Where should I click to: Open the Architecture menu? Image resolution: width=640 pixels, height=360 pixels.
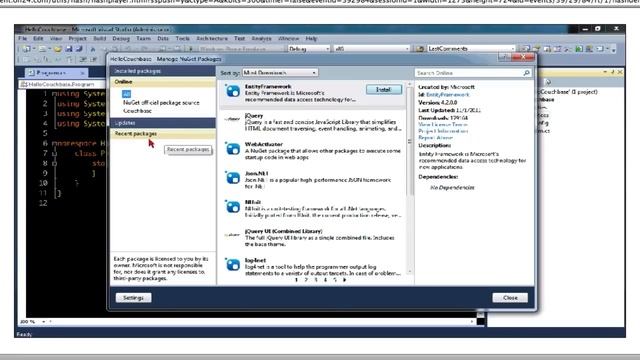pos(212,38)
